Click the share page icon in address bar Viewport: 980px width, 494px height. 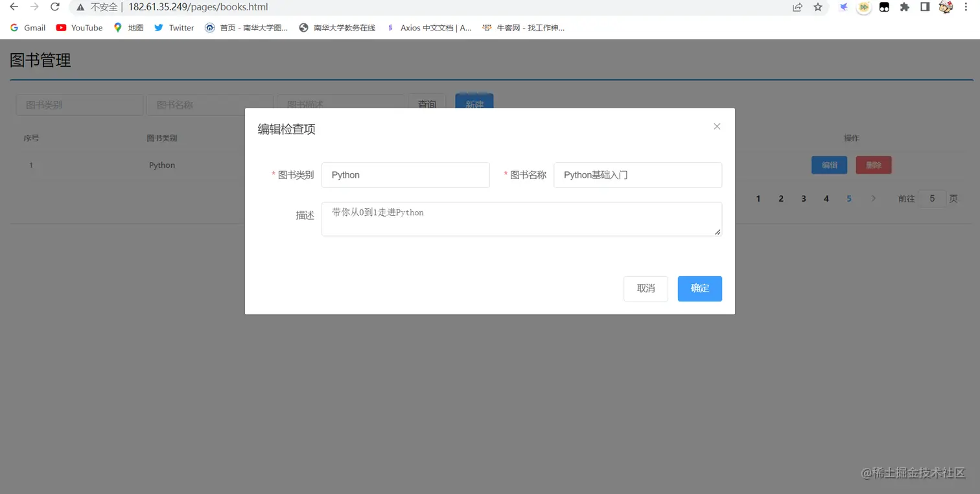tap(797, 7)
